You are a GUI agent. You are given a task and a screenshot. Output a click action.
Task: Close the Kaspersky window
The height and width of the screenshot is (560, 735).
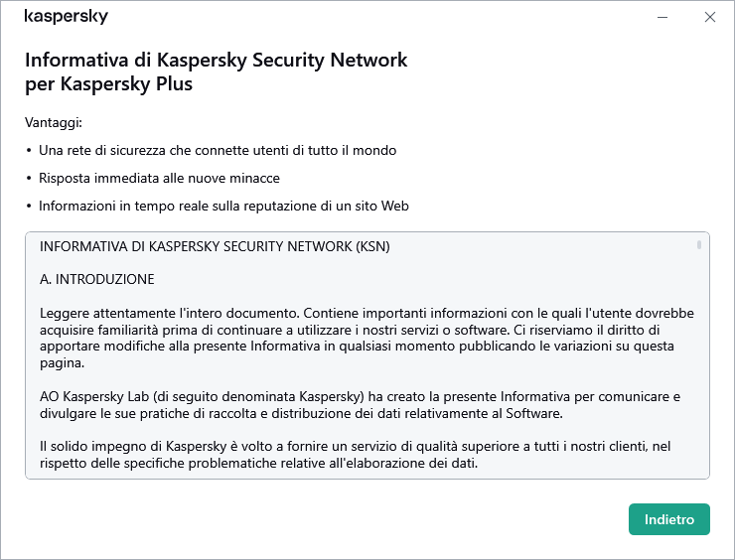tap(709, 17)
